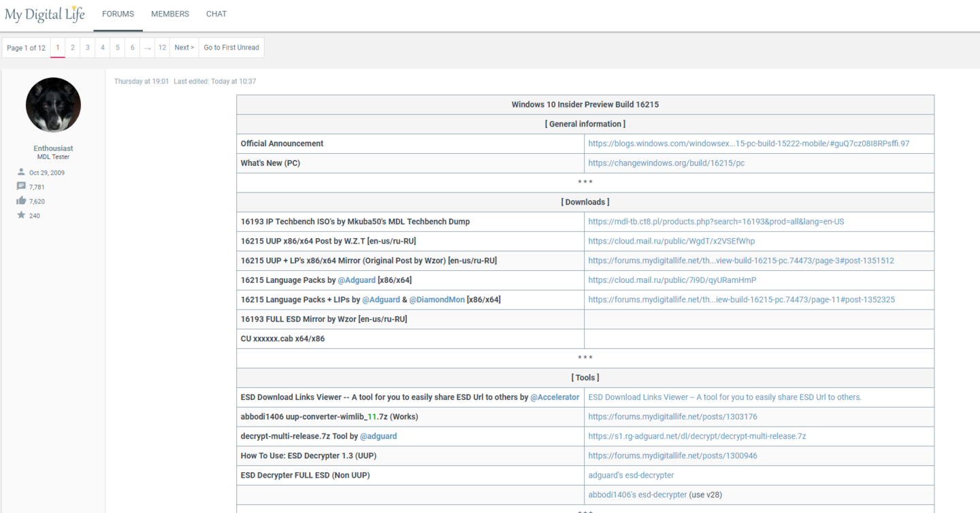Jump to last page 12

(x=162, y=48)
